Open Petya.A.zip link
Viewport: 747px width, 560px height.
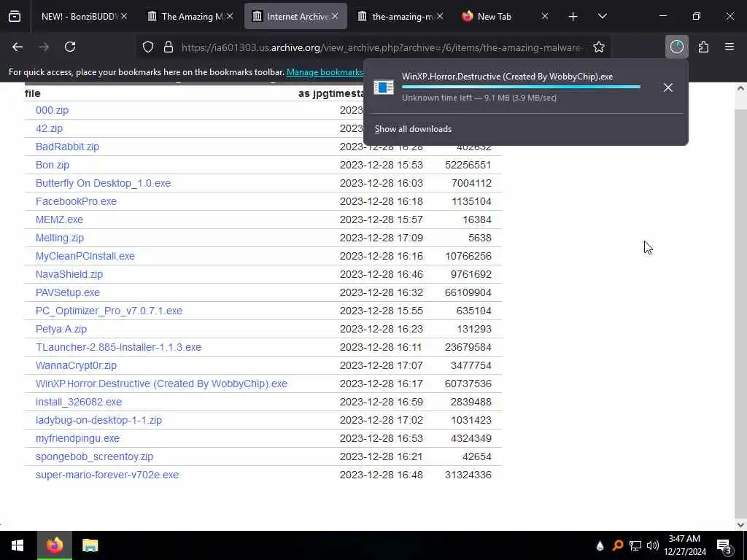[x=61, y=329]
